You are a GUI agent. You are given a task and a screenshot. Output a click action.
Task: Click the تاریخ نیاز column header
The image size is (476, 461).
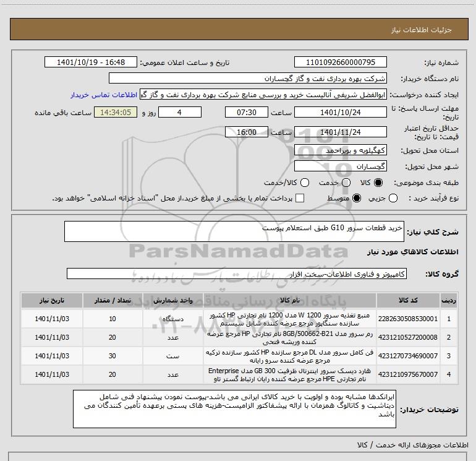52,300
